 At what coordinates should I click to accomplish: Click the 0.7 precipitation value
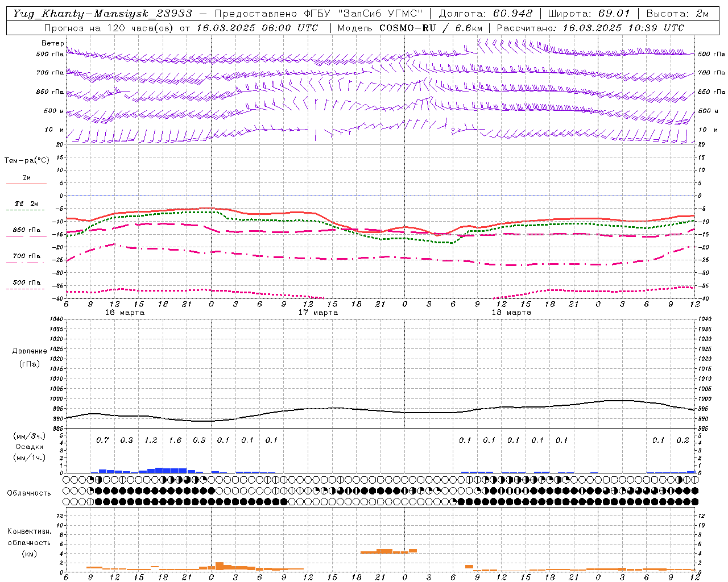102,440
